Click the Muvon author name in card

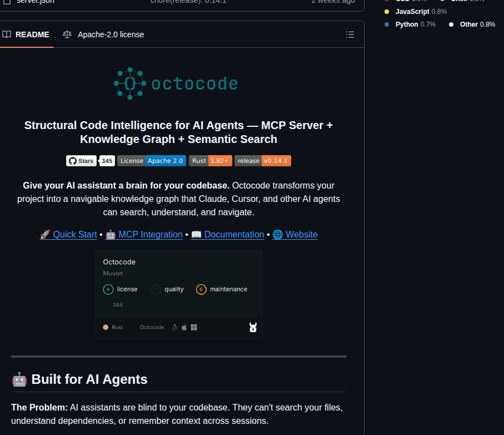pos(113,273)
